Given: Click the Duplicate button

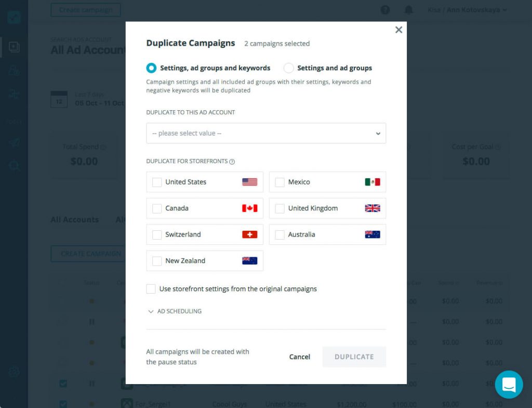Looking at the screenshot, I should [x=354, y=357].
